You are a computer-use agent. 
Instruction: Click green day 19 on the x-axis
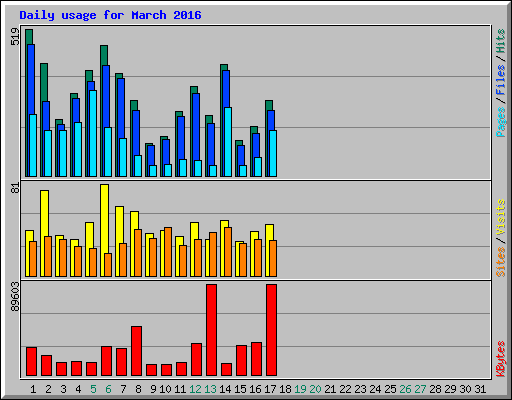coord(300,389)
